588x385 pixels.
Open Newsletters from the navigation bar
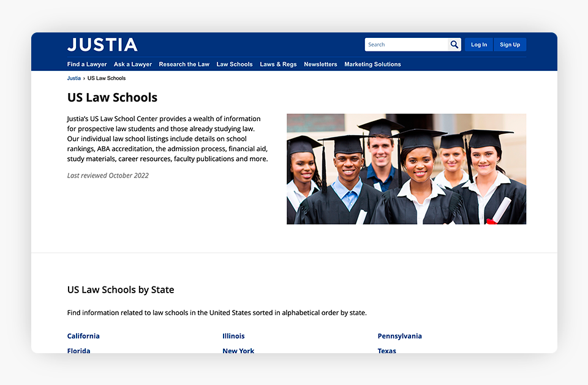click(x=320, y=64)
